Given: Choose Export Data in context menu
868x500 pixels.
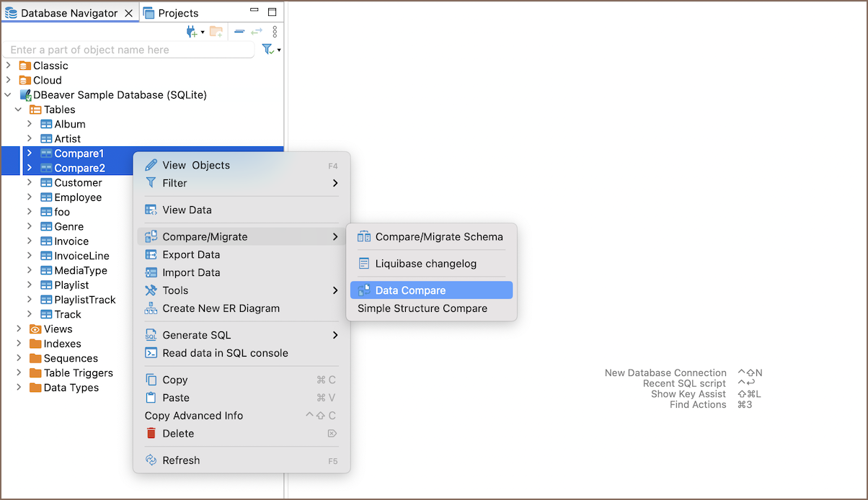Looking at the screenshot, I should click(191, 255).
